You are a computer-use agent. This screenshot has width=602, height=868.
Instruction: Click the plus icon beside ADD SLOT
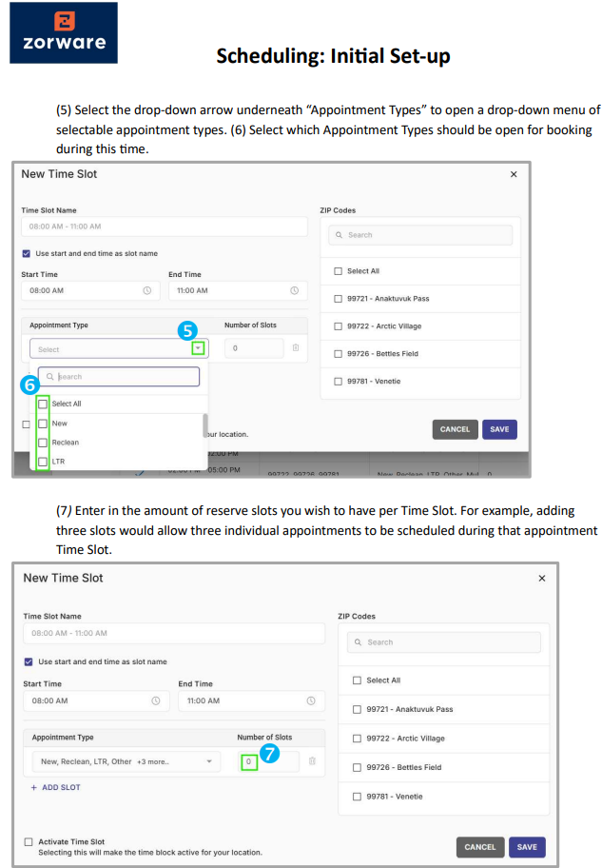[33, 787]
